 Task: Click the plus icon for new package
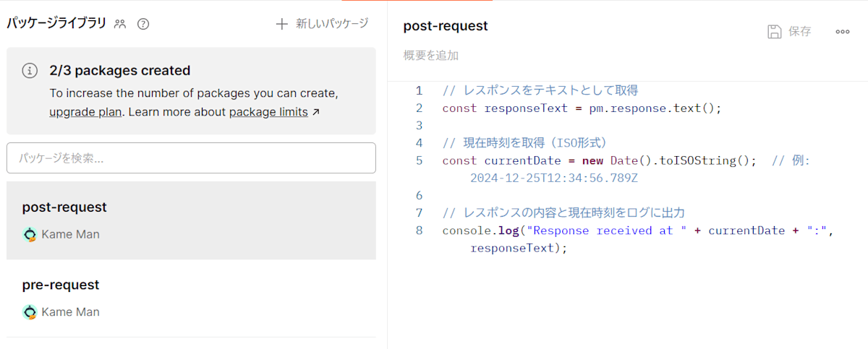(282, 24)
